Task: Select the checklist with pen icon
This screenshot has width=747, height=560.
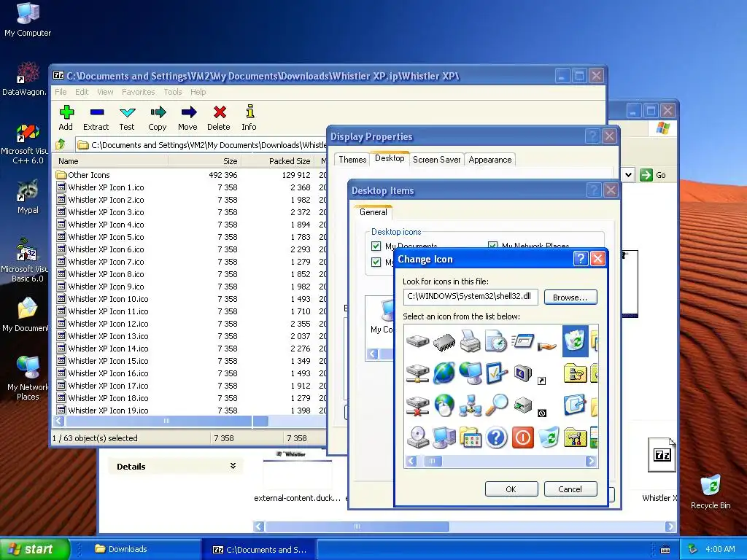Action: click(x=496, y=373)
